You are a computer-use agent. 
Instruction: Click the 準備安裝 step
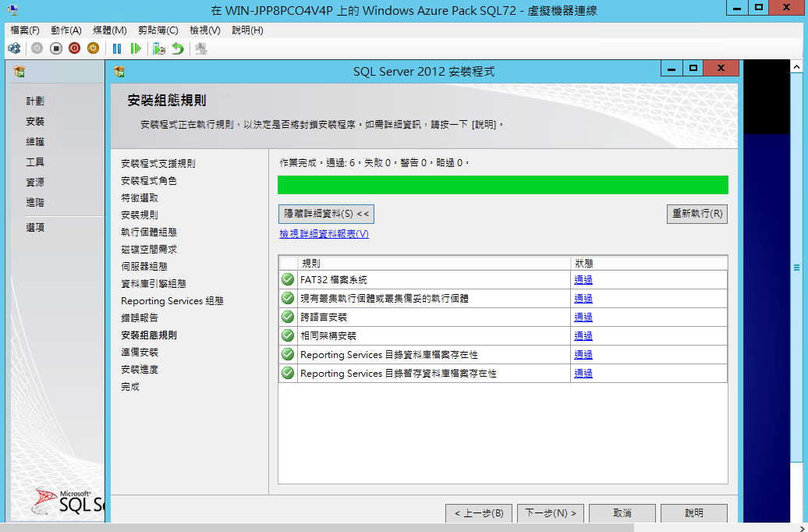[x=140, y=353]
